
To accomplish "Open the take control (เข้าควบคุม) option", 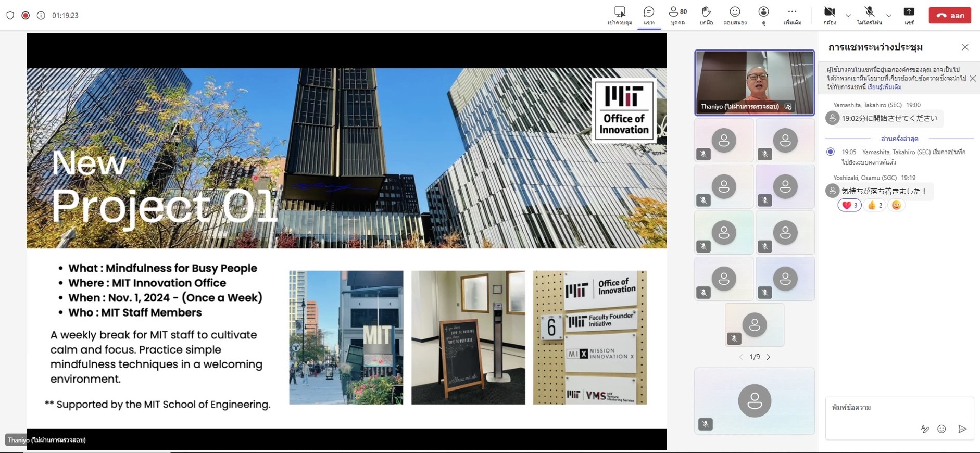I will [x=620, y=15].
